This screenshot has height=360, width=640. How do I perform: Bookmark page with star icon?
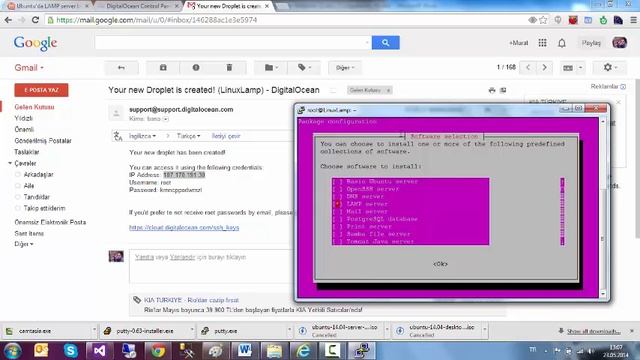(543, 20)
